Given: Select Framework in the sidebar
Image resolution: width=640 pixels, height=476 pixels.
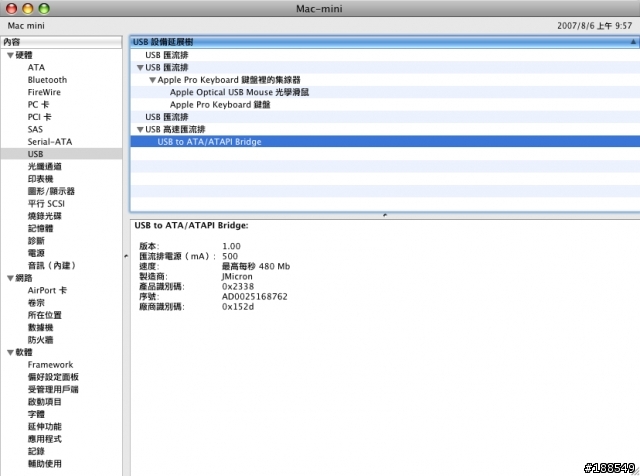Looking at the screenshot, I should pos(50,365).
